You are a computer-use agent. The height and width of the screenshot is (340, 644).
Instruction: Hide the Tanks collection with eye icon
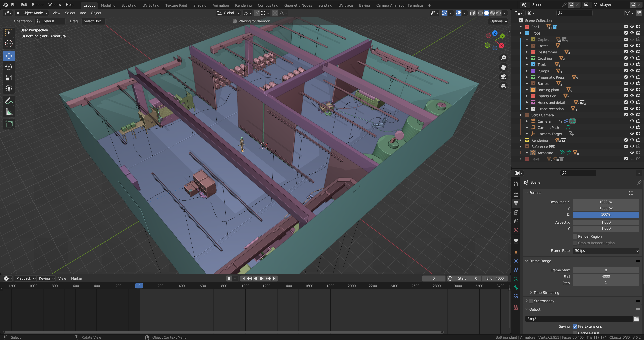[632, 64]
